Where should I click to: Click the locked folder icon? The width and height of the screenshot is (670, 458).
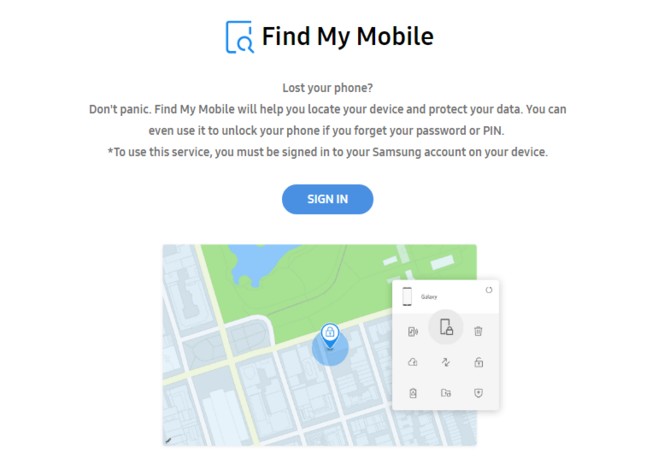pos(446,393)
